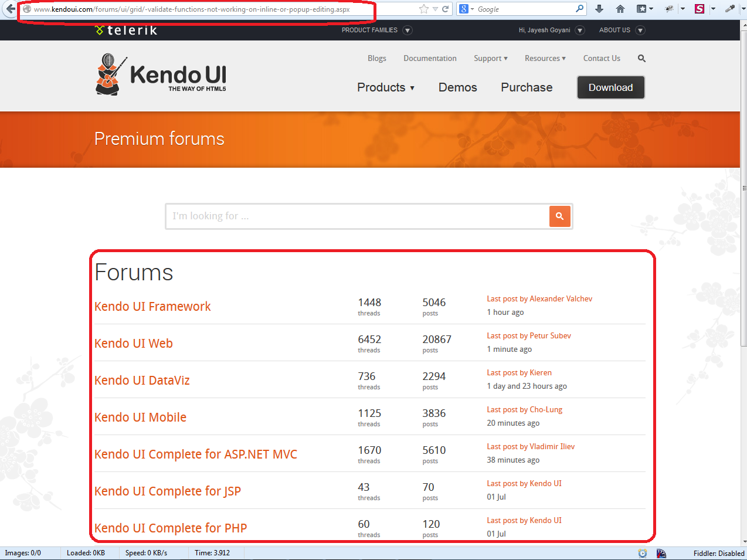
Task: Click the clock icon in status bar
Action: pyautogui.click(x=643, y=553)
